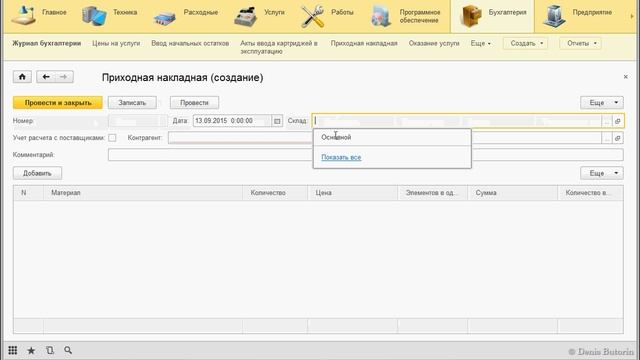Open the calendar picker for Дата
640x360 pixels.
click(277, 121)
